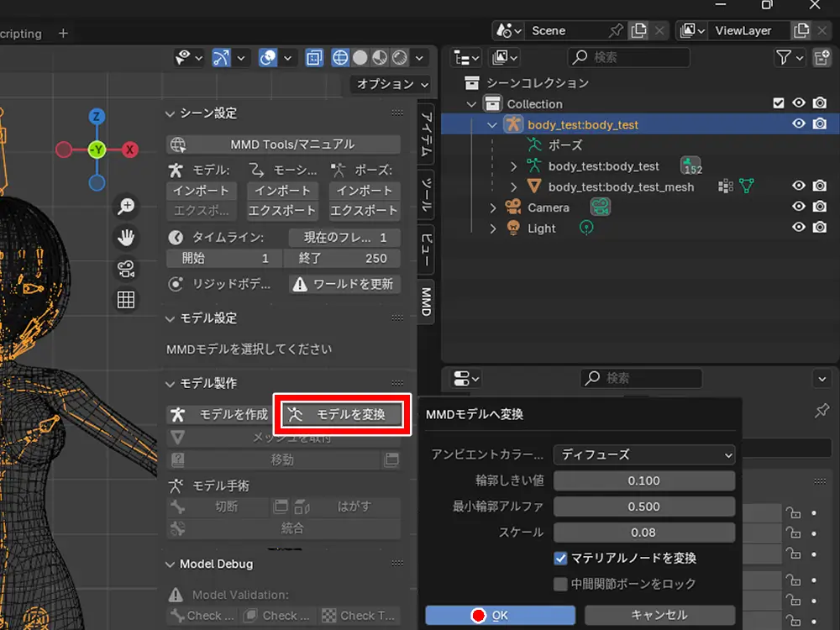Click the zoom view magnifier icon
Image resolution: width=840 pixels, height=630 pixels.
[x=126, y=207]
